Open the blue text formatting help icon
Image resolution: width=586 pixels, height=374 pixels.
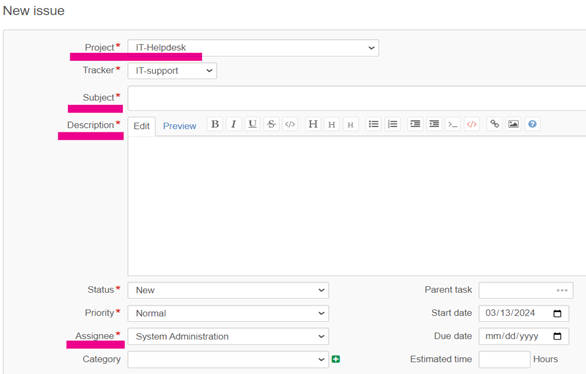[x=532, y=124]
